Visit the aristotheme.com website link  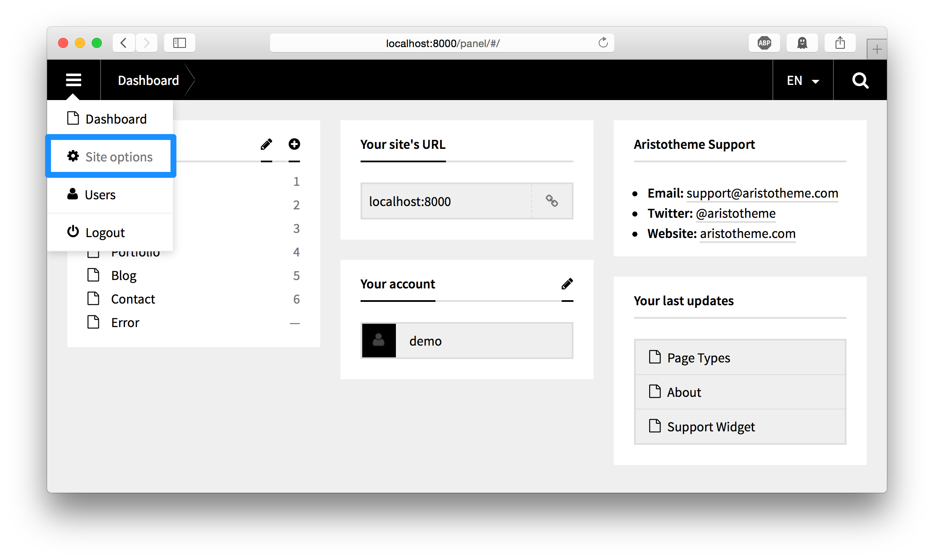pyautogui.click(x=747, y=234)
